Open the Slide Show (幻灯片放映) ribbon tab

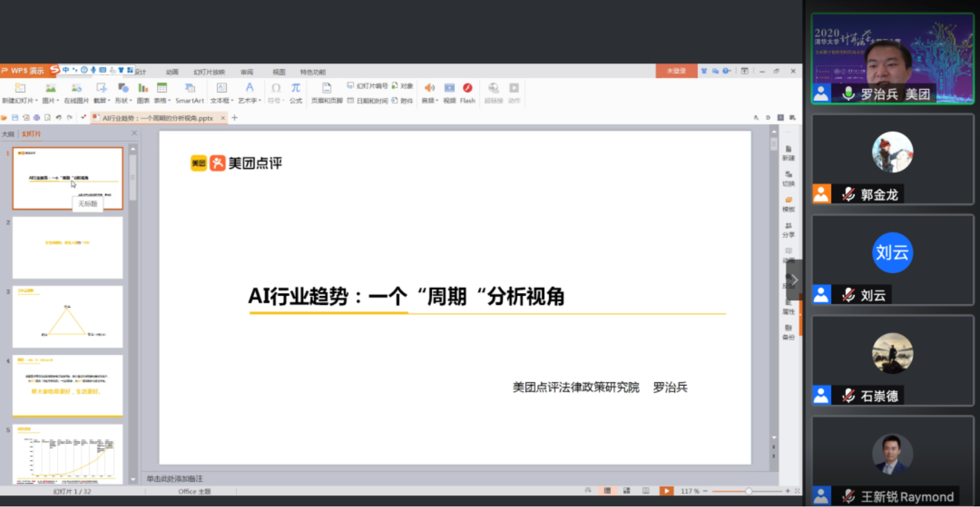tap(209, 72)
